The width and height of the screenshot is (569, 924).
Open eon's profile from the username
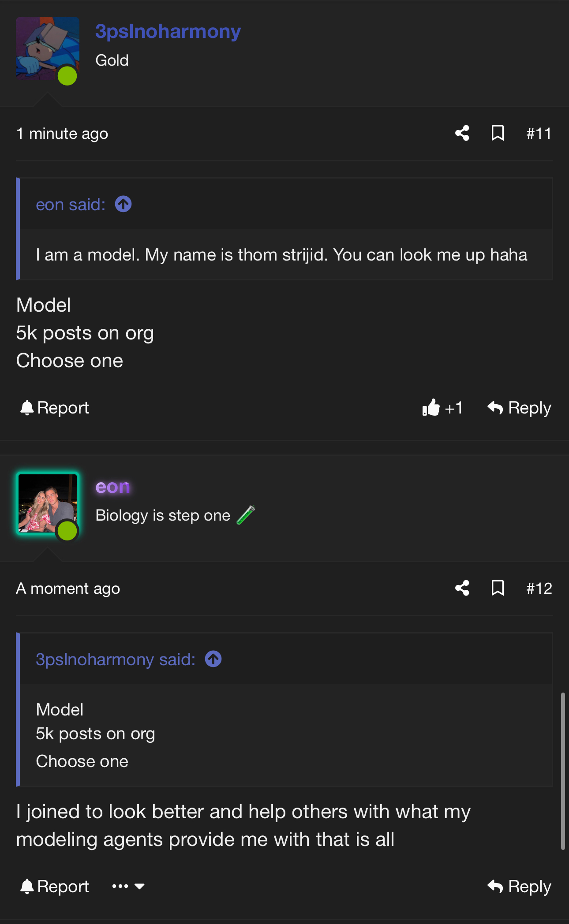click(x=113, y=487)
